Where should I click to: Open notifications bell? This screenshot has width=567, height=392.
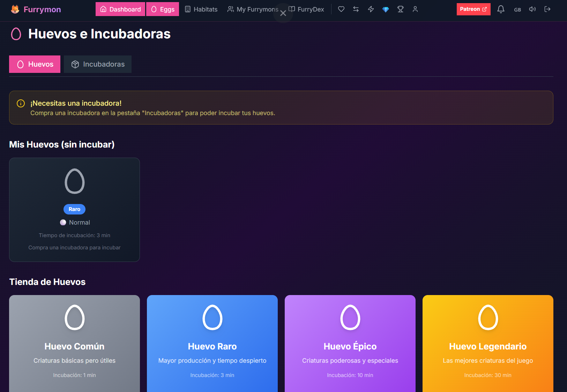click(x=501, y=9)
